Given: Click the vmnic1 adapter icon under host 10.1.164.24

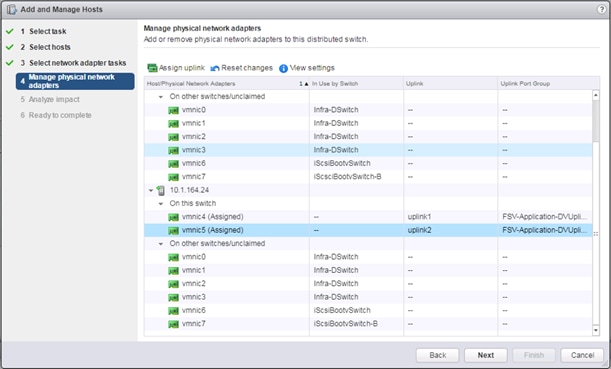Looking at the screenshot, I should click(x=173, y=271).
